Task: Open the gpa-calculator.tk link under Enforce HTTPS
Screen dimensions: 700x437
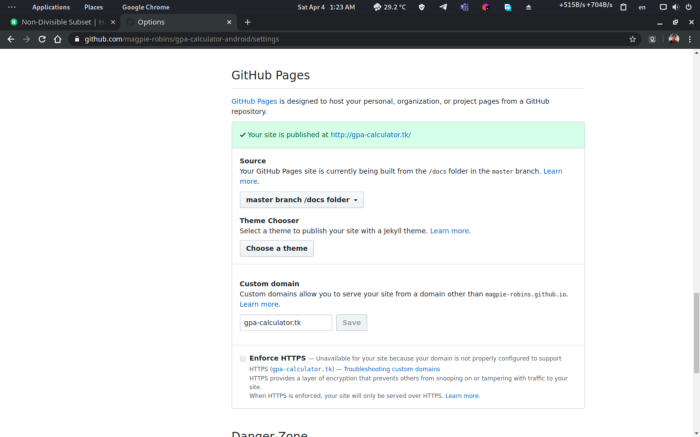Action: 302,369
